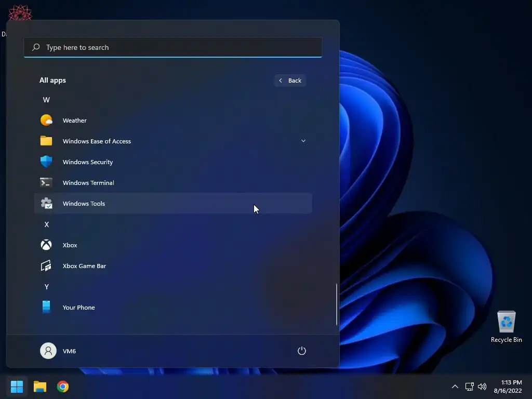Open the Recycle Bin on desktop
This screenshot has width=532, height=399.
click(x=506, y=326)
